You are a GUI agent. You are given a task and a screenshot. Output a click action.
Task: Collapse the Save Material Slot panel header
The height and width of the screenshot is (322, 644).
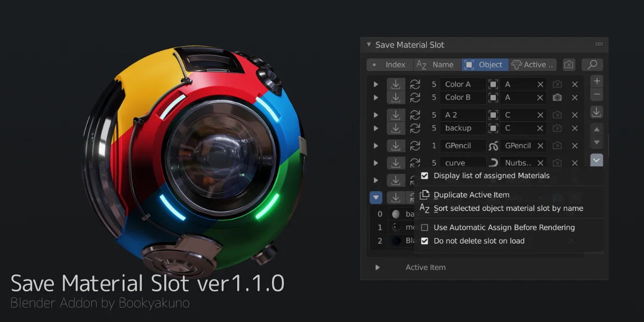(369, 45)
